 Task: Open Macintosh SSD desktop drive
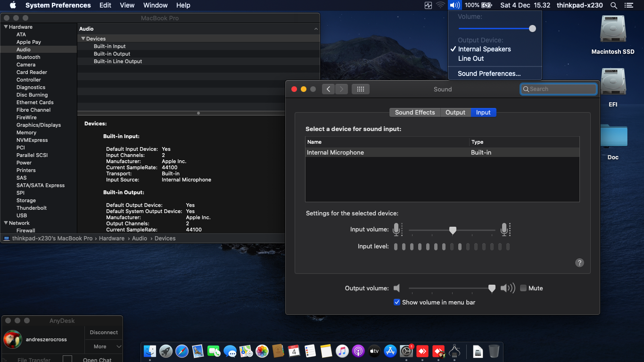613,35
